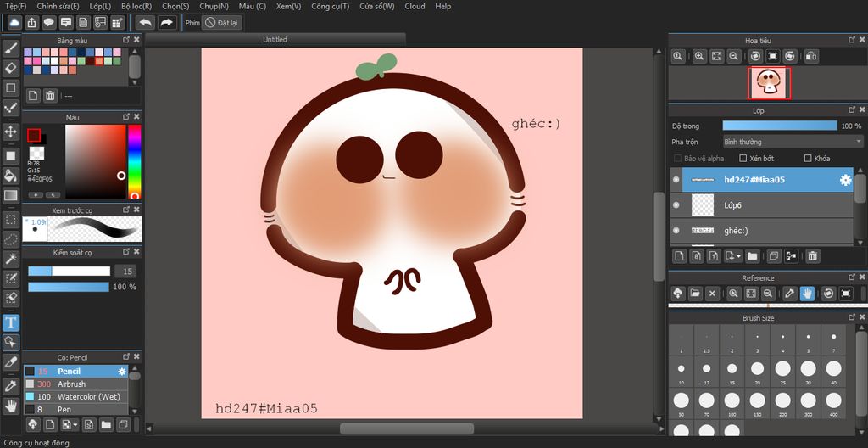The image size is (868, 448).
Task: Hide the ghéc:) layer
Action: click(x=676, y=231)
